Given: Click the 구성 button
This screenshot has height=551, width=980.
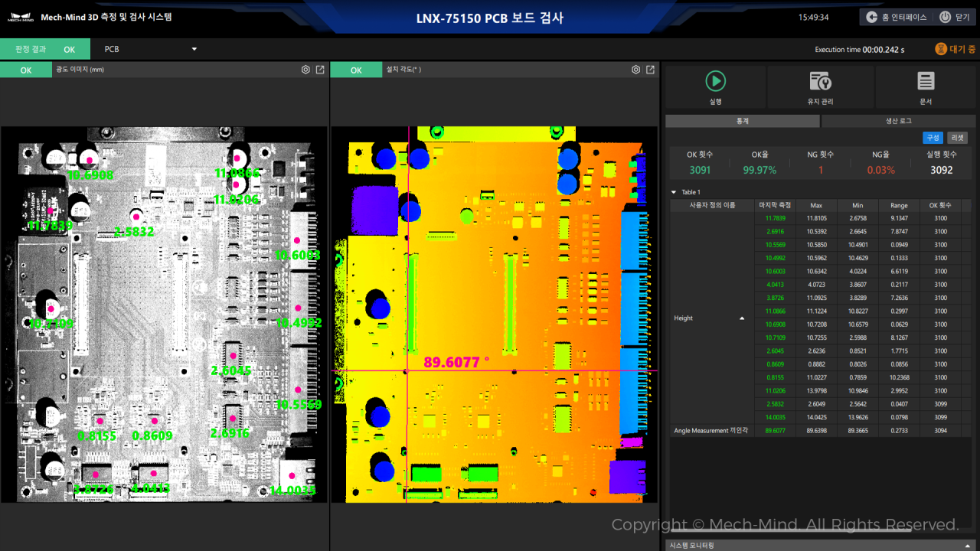Looking at the screenshot, I should pyautogui.click(x=933, y=138).
